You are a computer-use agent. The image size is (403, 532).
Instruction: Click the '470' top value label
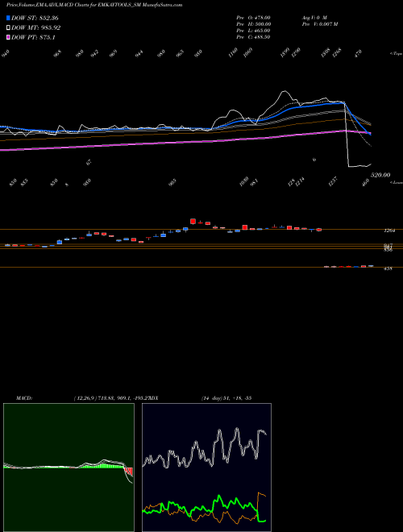[358, 54]
